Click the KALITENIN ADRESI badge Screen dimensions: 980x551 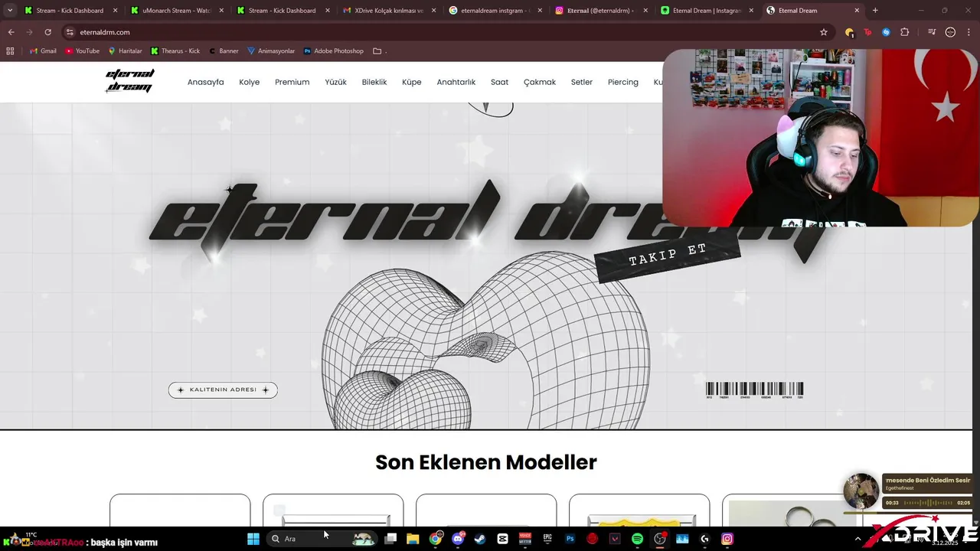[223, 390]
